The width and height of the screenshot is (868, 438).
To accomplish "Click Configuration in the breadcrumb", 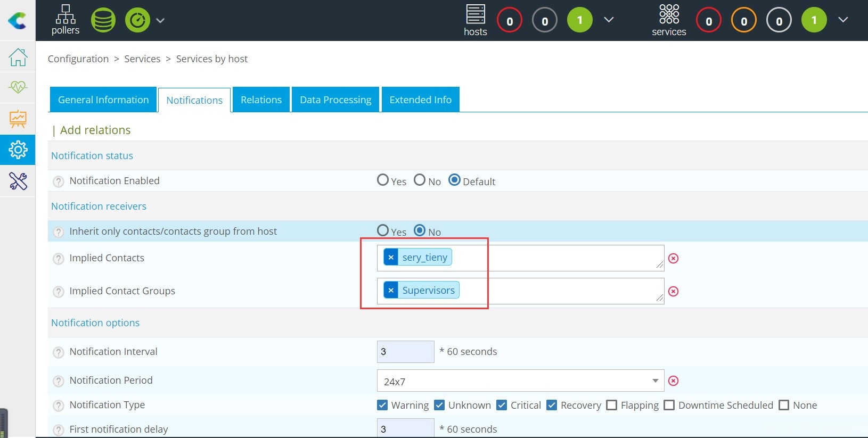I will 78,59.
